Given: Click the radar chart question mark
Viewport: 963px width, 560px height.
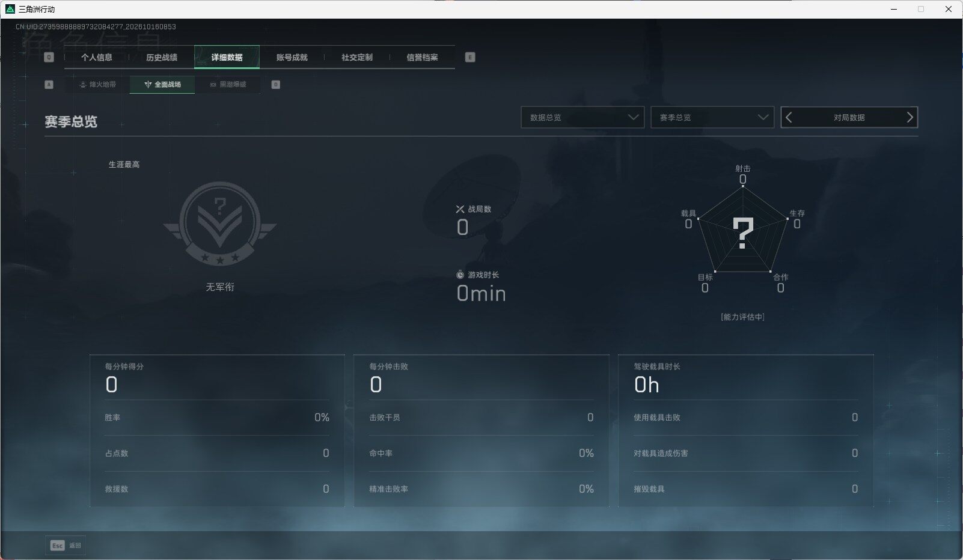Looking at the screenshot, I should (x=743, y=234).
